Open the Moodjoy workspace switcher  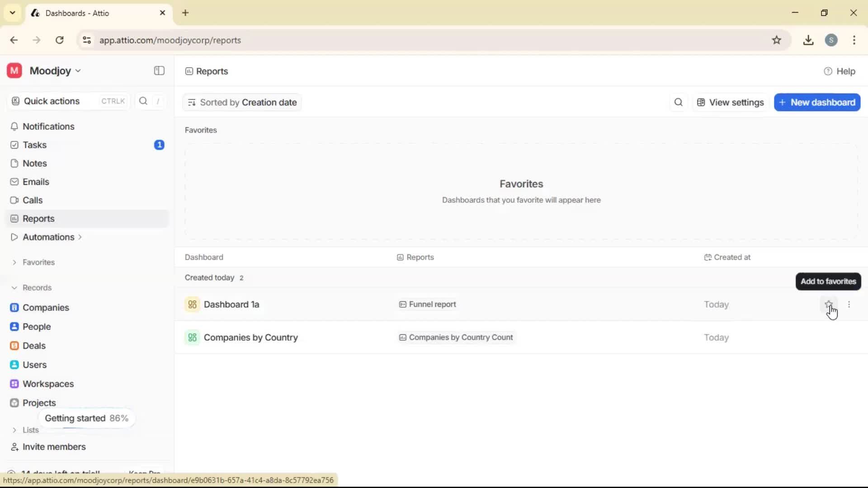click(x=51, y=70)
